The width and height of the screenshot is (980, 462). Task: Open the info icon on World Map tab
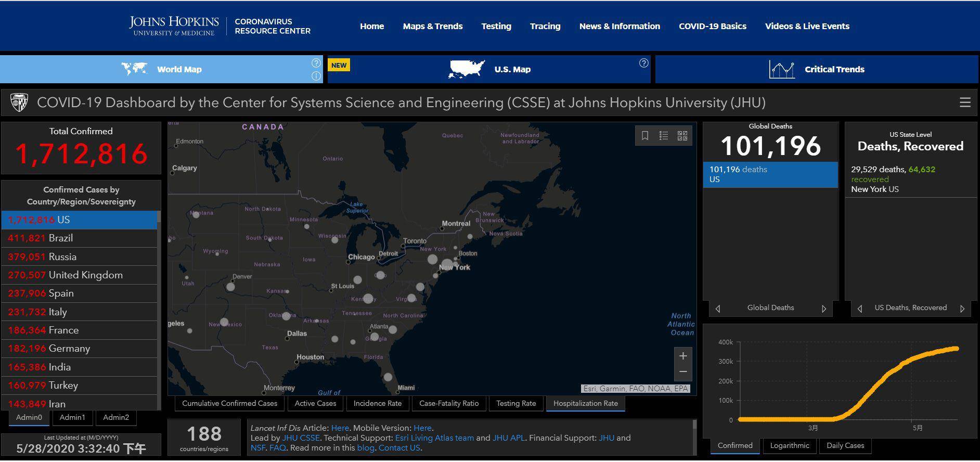316,76
